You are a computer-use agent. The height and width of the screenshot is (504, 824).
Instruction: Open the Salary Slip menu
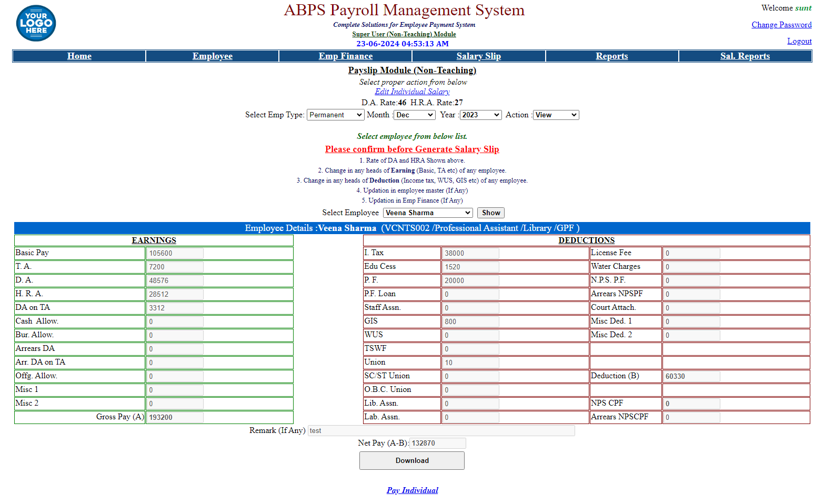pyautogui.click(x=479, y=56)
